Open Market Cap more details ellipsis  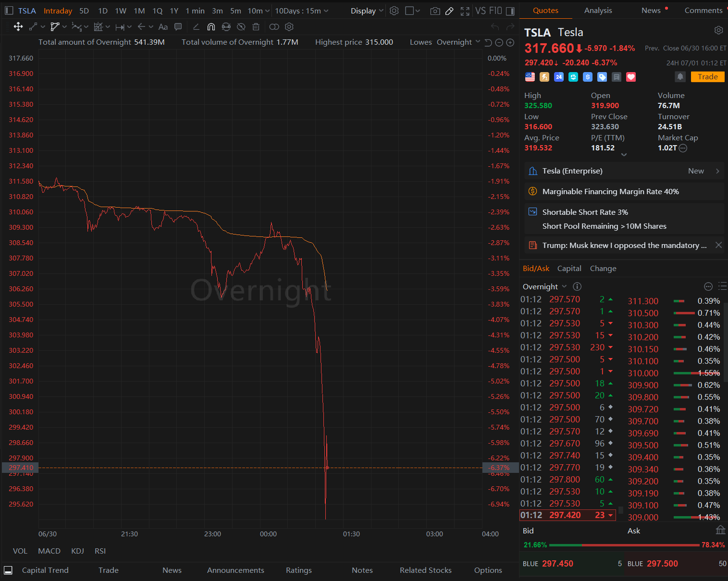click(683, 148)
